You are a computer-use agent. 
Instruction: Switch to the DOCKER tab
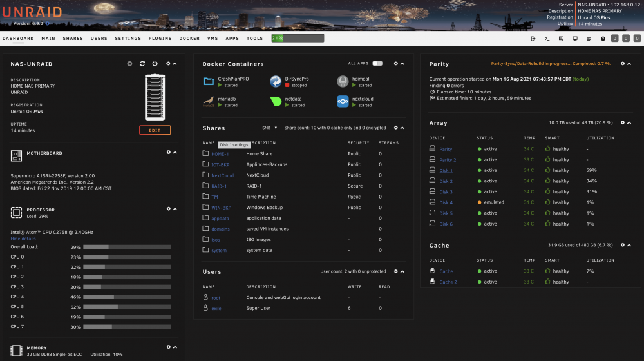coord(189,38)
